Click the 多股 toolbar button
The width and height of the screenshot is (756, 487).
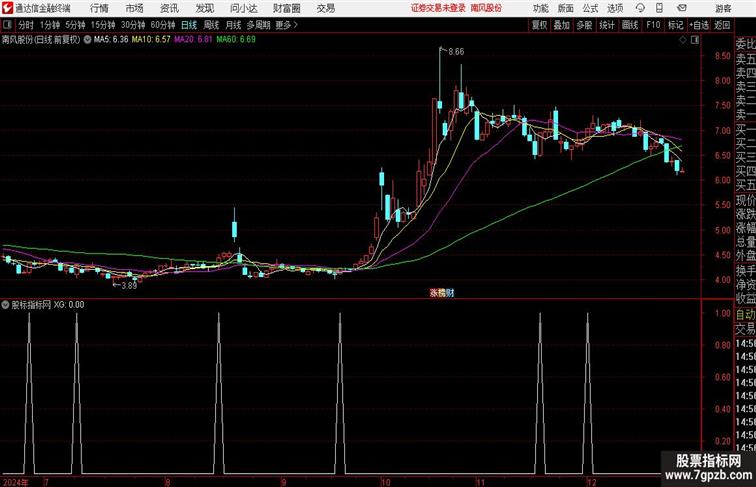pyautogui.click(x=584, y=25)
